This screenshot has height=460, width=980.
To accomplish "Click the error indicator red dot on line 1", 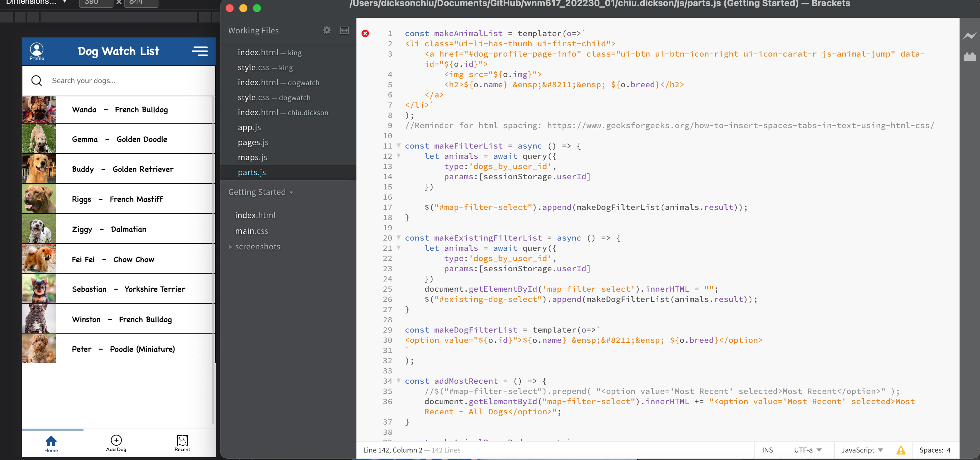I will coord(366,34).
